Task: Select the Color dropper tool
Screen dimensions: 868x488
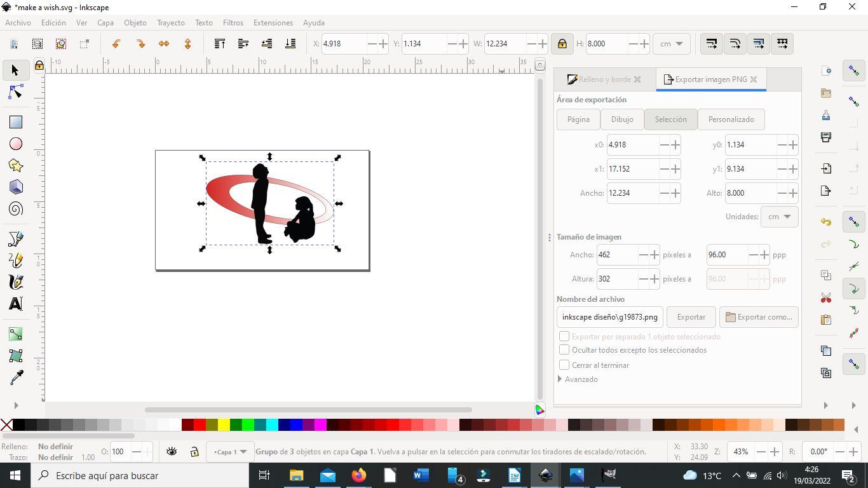Action: pyautogui.click(x=15, y=377)
